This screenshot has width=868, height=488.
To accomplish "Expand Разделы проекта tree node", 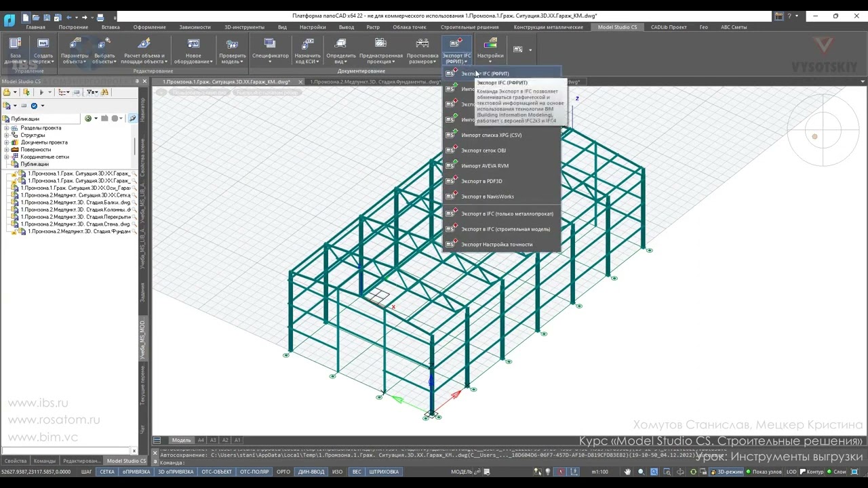I will point(7,128).
